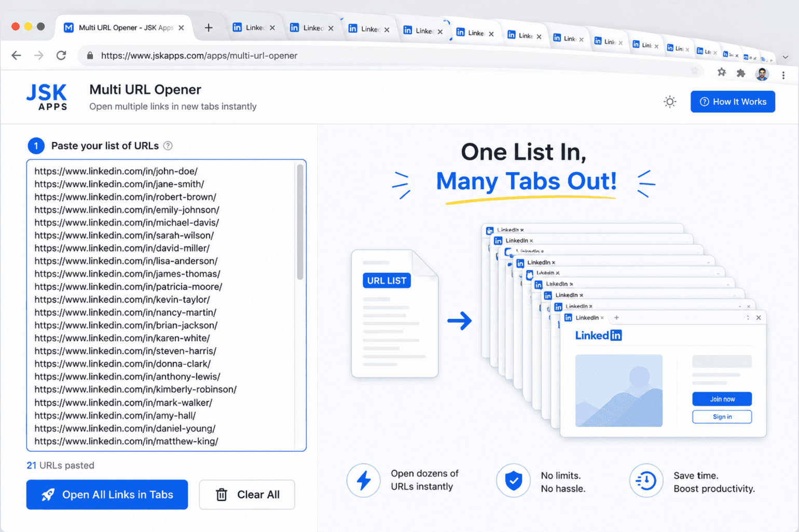Select the Multi URL Opener tab
The width and height of the screenshot is (799, 532).
point(123,28)
